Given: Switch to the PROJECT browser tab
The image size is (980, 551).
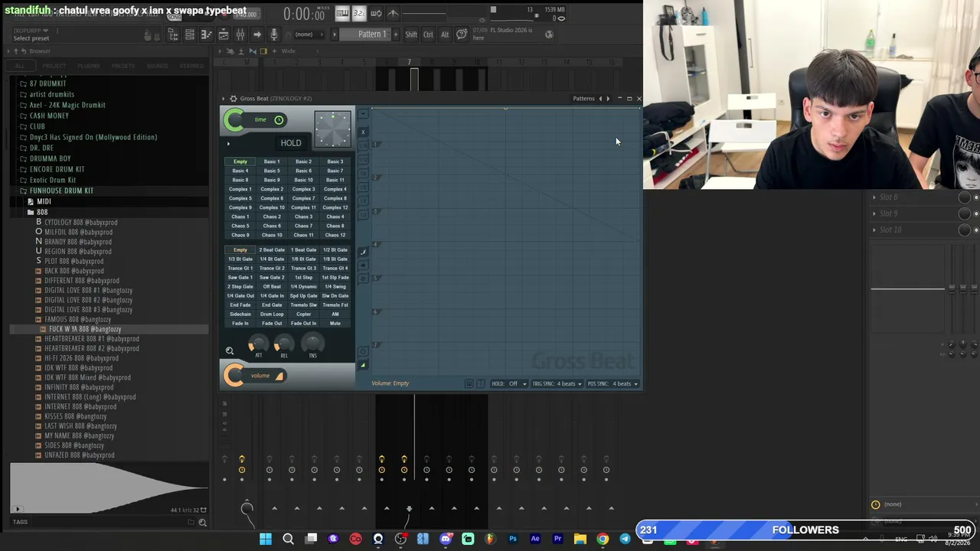Looking at the screenshot, I should (54, 66).
